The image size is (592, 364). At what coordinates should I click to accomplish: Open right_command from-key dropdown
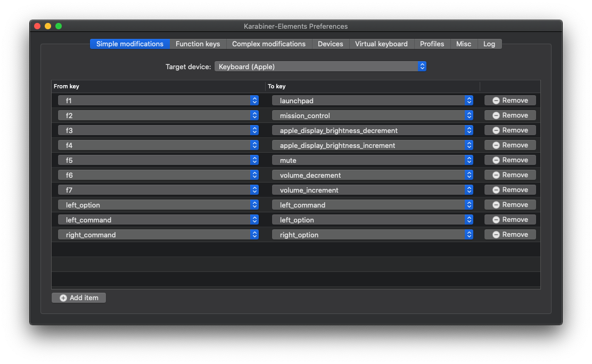click(x=158, y=235)
